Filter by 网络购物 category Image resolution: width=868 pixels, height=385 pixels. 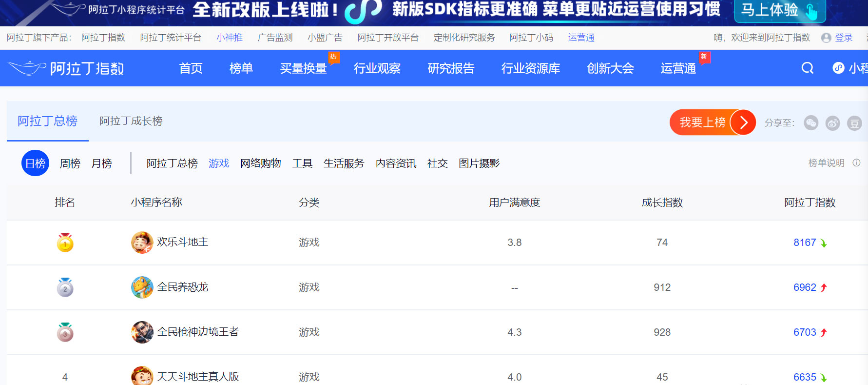pyautogui.click(x=261, y=163)
